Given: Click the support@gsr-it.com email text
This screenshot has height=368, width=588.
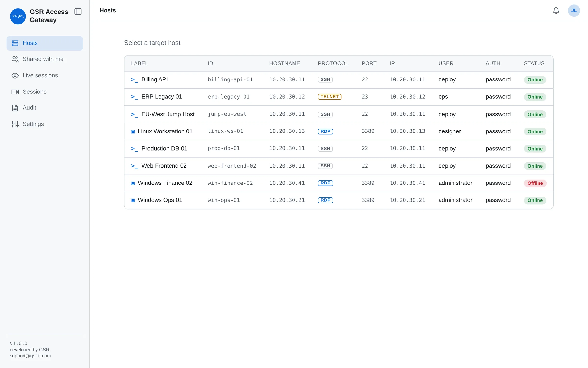Looking at the screenshot, I should point(30,356).
